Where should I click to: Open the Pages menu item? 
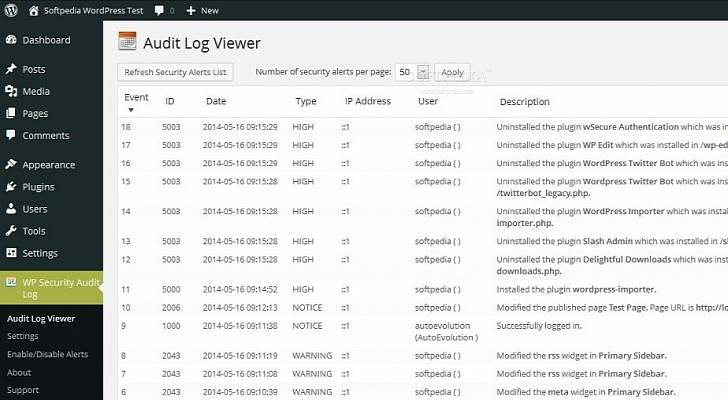point(35,114)
